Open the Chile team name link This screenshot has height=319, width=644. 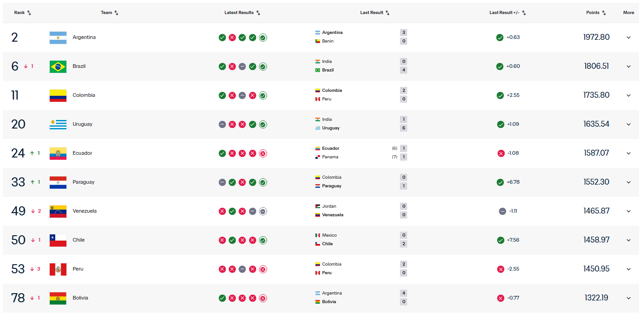click(x=79, y=240)
